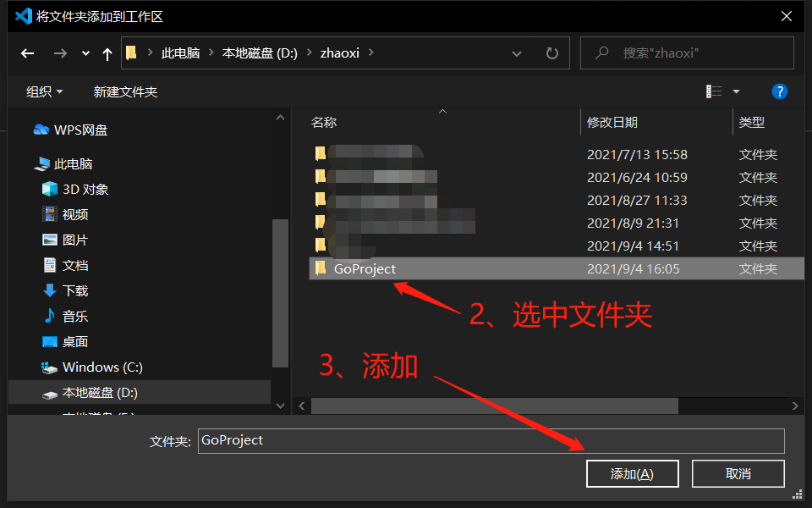This screenshot has width=812, height=508.
Task: Open the view options dropdown arrow
Action: (736, 91)
